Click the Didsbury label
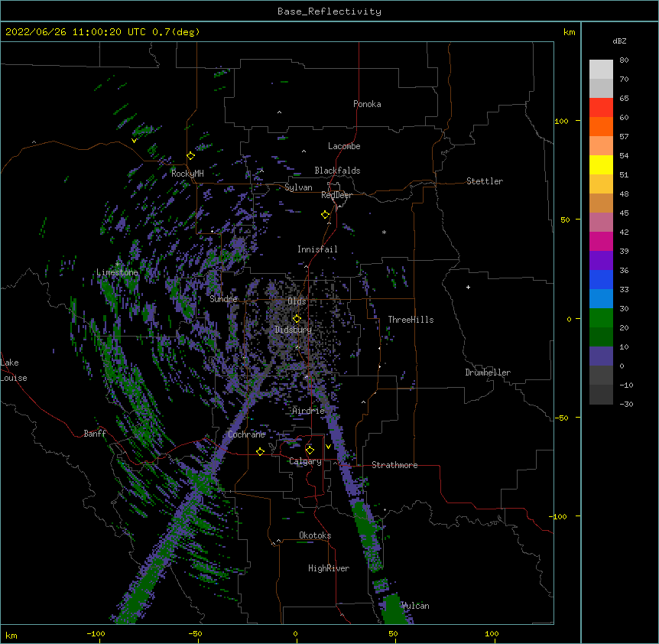This screenshot has height=644, width=659. pyautogui.click(x=294, y=330)
